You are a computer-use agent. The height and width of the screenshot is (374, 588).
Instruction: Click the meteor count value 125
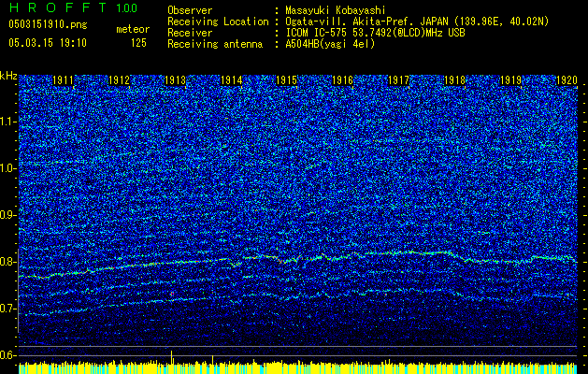(x=138, y=43)
